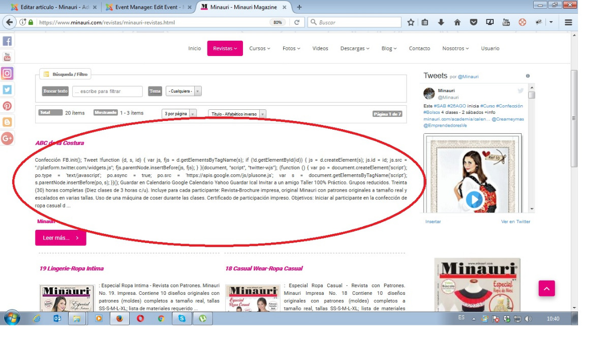Open the Google Plus sidebar icon

tap(7, 138)
